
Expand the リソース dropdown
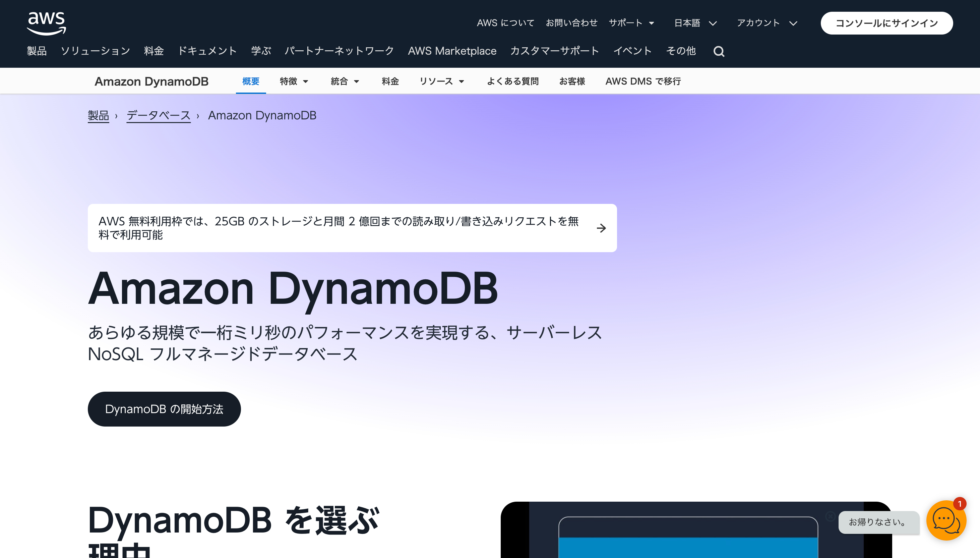pyautogui.click(x=441, y=81)
